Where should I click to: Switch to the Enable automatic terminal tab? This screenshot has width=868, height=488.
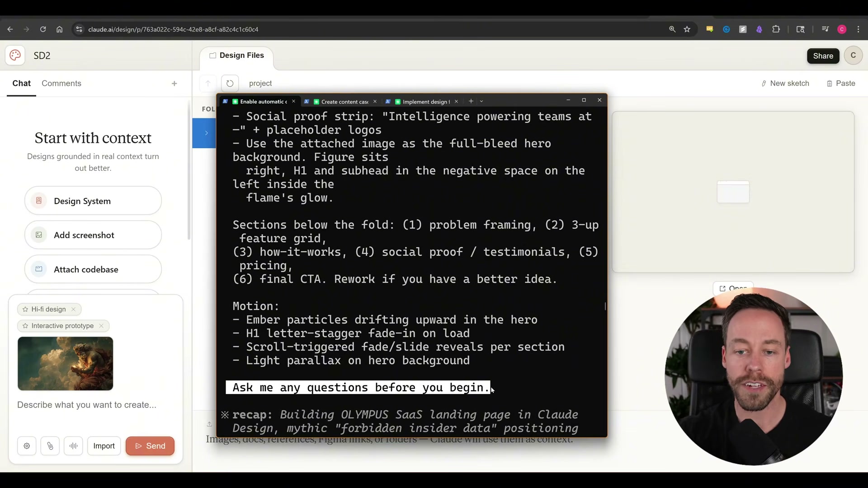(259, 101)
